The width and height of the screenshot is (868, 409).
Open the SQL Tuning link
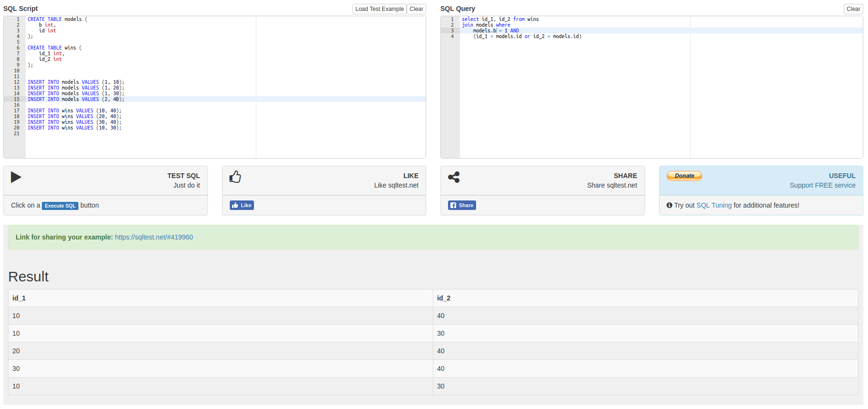click(714, 205)
